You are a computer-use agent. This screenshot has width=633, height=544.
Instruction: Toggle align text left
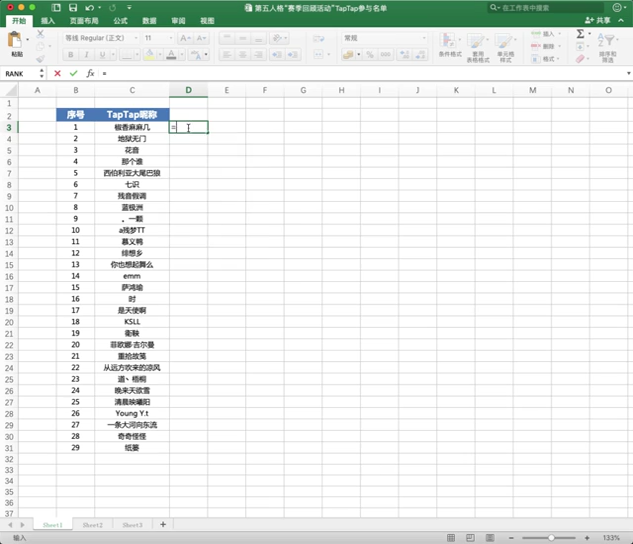[227, 54]
